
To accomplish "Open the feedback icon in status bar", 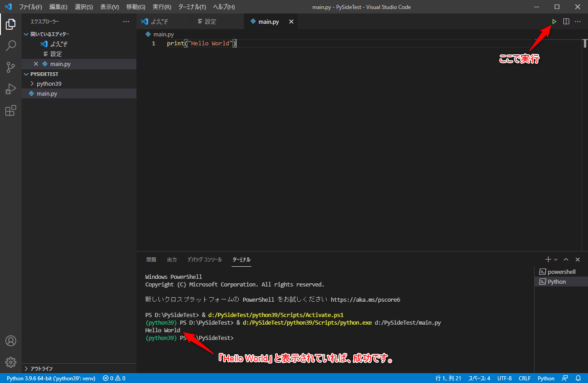I will click(x=565, y=378).
